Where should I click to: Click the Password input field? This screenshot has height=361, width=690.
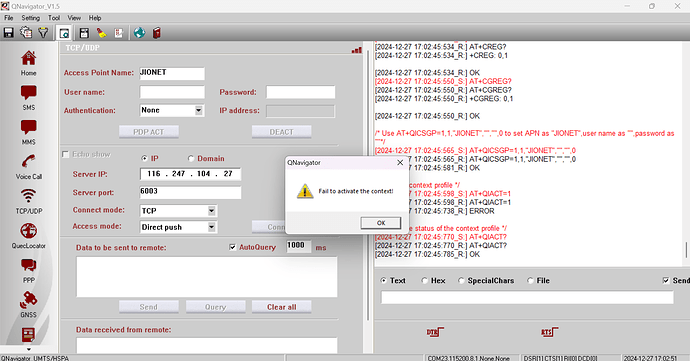point(301,92)
